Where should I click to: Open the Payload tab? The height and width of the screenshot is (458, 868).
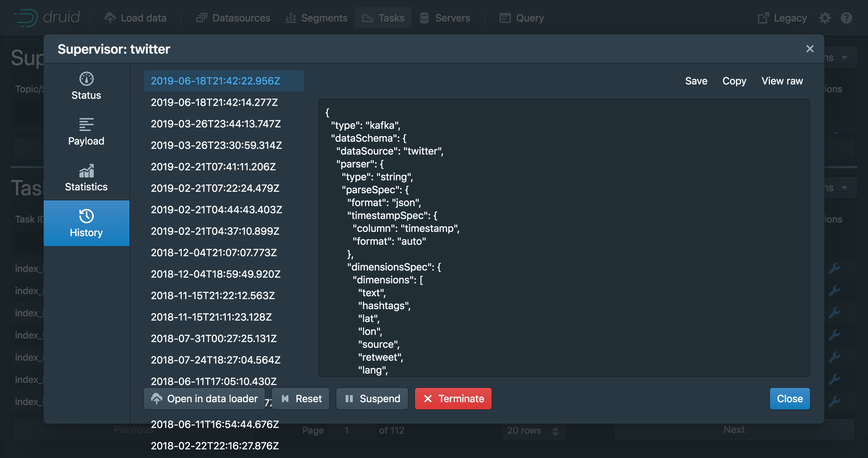point(86,132)
